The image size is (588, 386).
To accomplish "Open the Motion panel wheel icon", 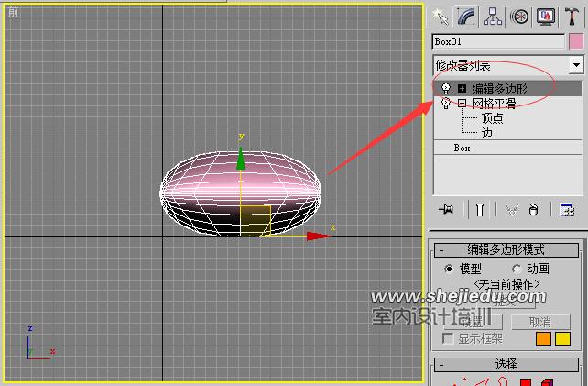I will [x=519, y=17].
